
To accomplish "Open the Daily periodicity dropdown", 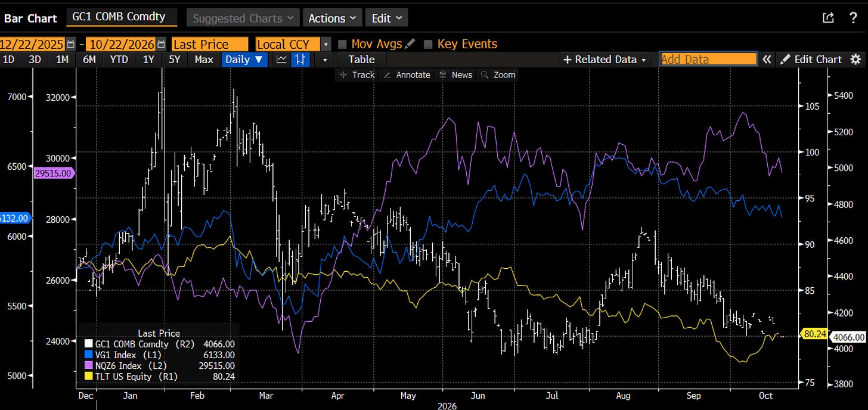I will click(244, 59).
